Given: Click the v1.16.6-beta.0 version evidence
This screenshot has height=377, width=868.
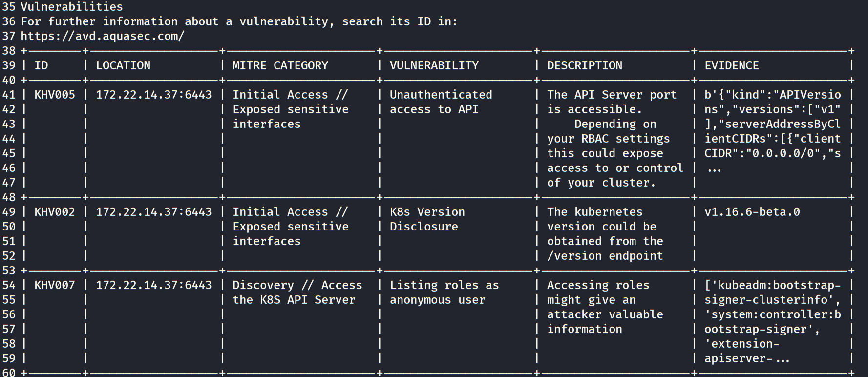Looking at the screenshot, I should click(752, 212).
